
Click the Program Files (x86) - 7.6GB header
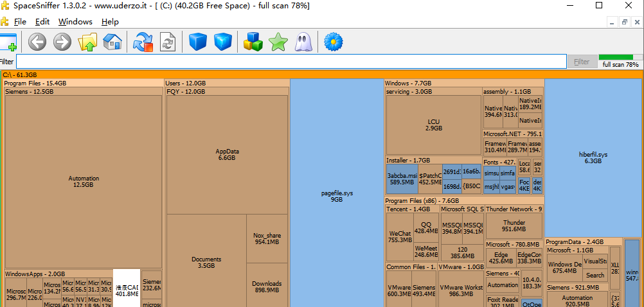[464, 200]
